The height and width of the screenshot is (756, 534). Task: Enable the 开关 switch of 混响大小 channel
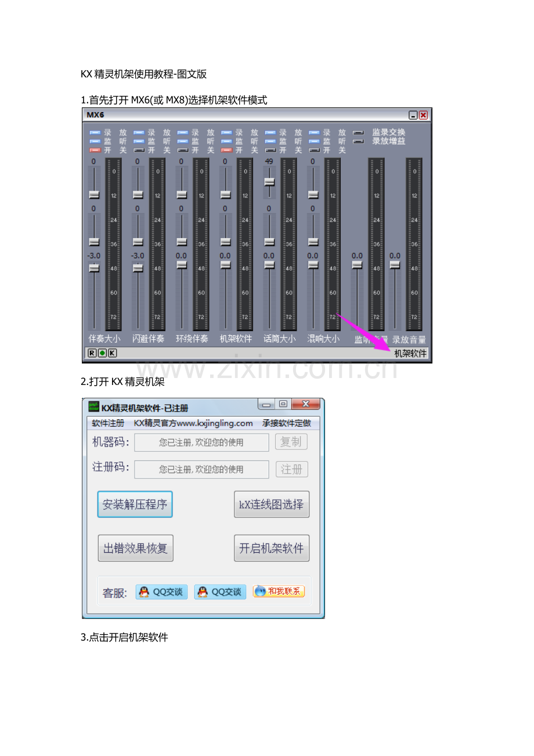[x=314, y=150]
